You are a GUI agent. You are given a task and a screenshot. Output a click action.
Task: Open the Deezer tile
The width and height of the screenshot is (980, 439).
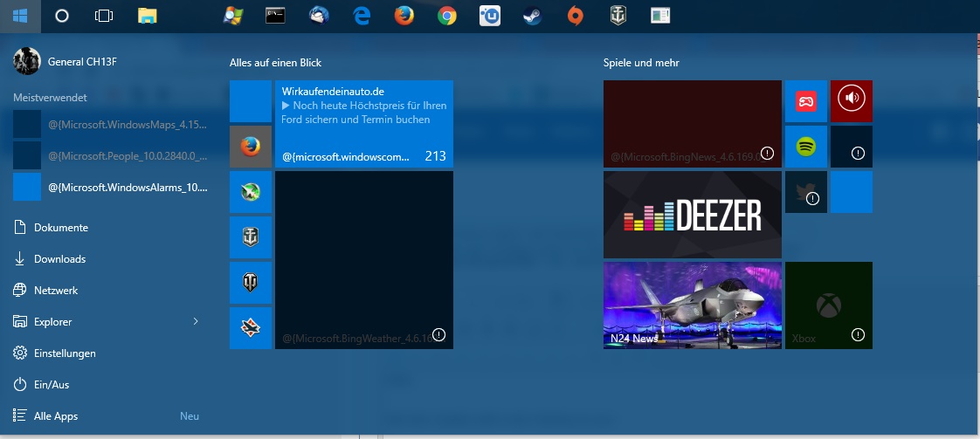693,215
